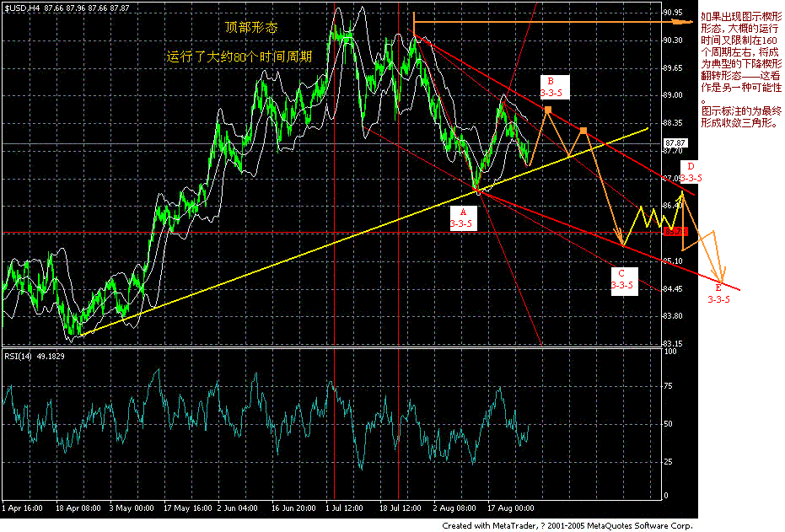Click the '18 Apr 08:00' time axis label
The height and width of the screenshot is (532, 785).
click(78, 508)
